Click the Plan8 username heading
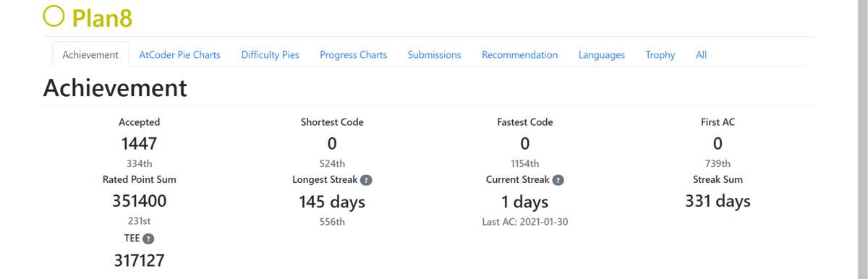 point(102,17)
